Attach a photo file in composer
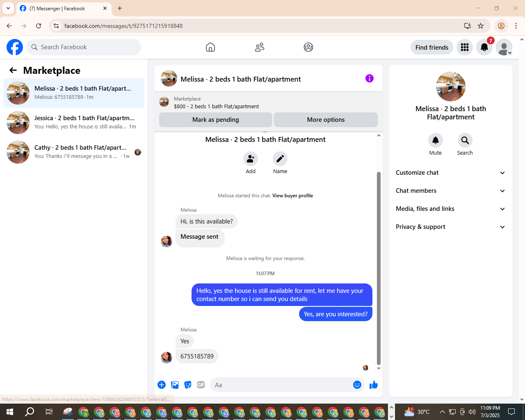525x420 pixels. (x=175, y=385)
